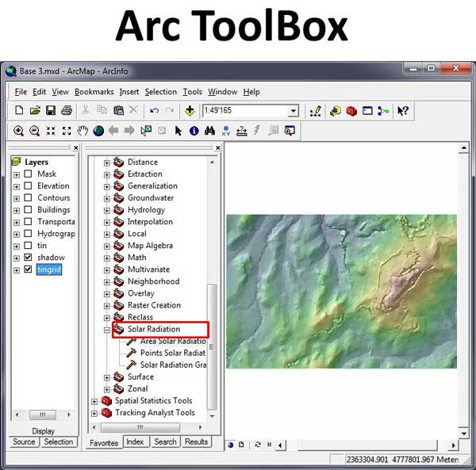Open the File menu
Image resolution: width=476 pixels, height=470 pixels.
(x=21, y=92)
